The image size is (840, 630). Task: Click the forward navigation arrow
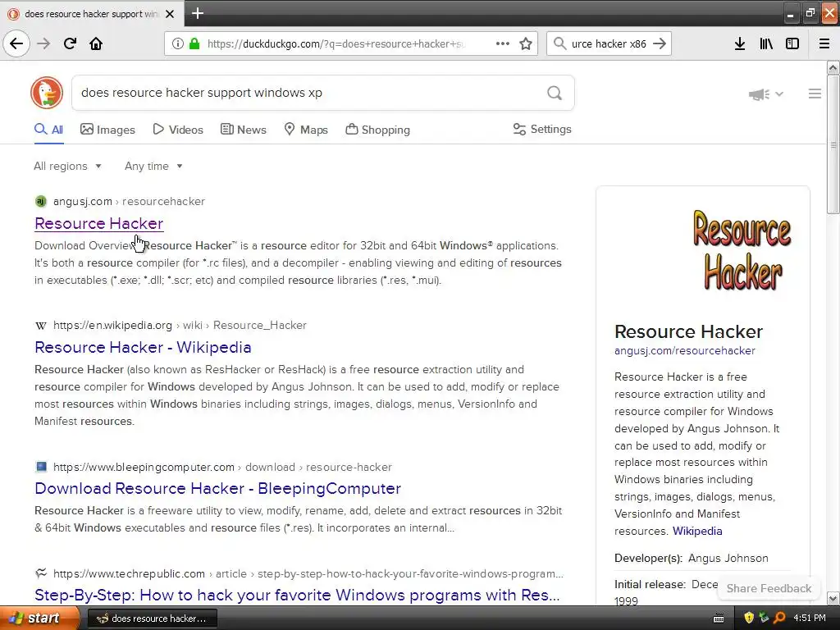click(x=43, y=43)
